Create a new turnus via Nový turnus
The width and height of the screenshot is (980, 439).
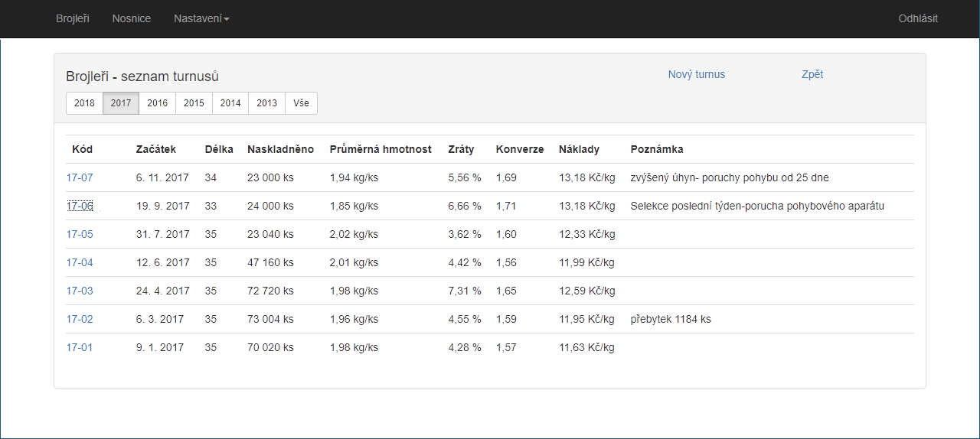coord(697,74)
